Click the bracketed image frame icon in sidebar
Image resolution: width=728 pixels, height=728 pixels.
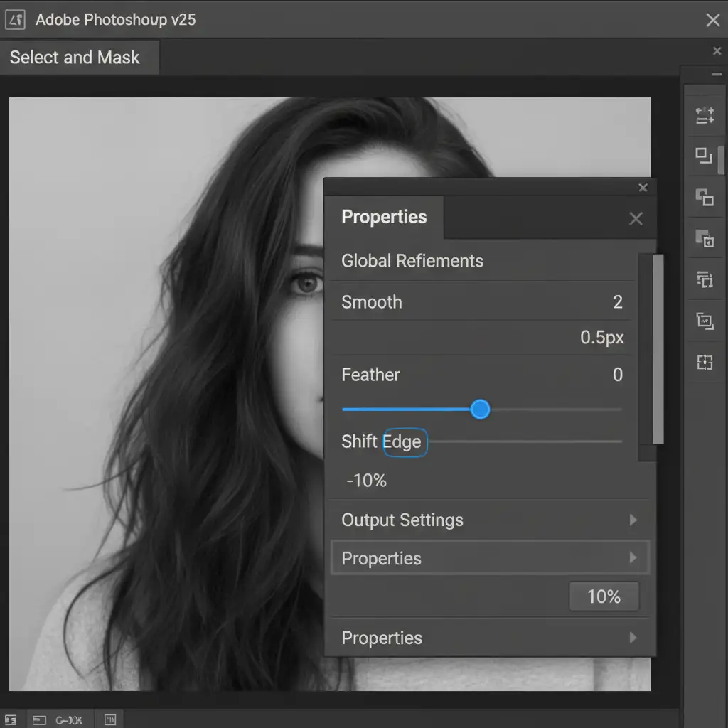(704, 321)
